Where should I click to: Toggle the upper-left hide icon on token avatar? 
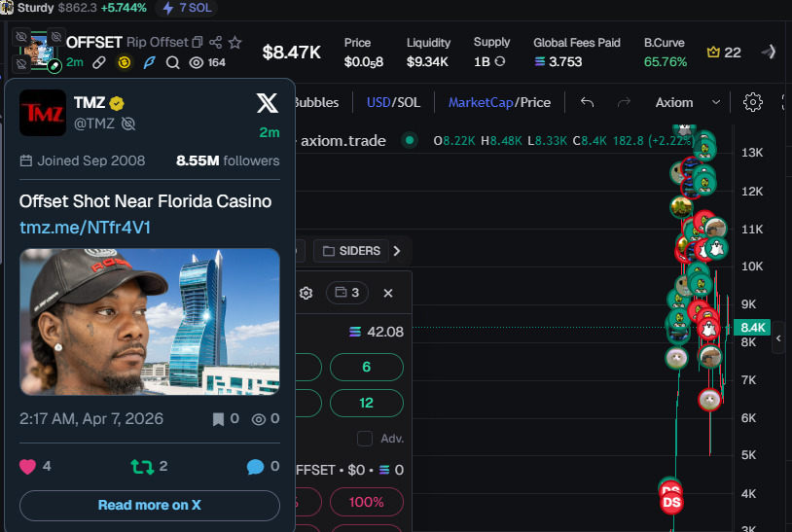pyautogui.click(x=21, y=36)
